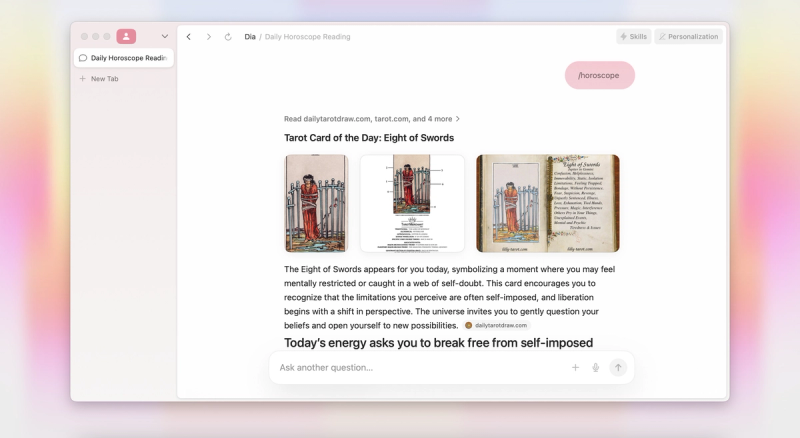Open the Personalization button

coord(688,36)
